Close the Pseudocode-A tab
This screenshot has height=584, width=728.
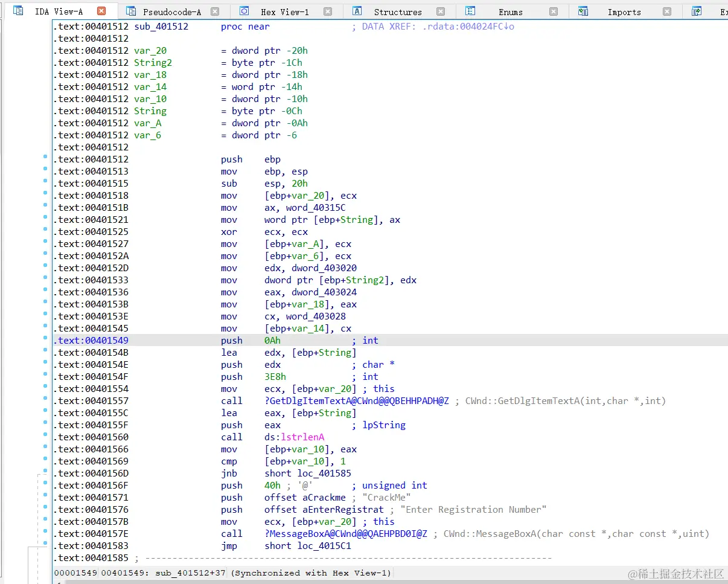pyautogui.click(x=214, y=11)
